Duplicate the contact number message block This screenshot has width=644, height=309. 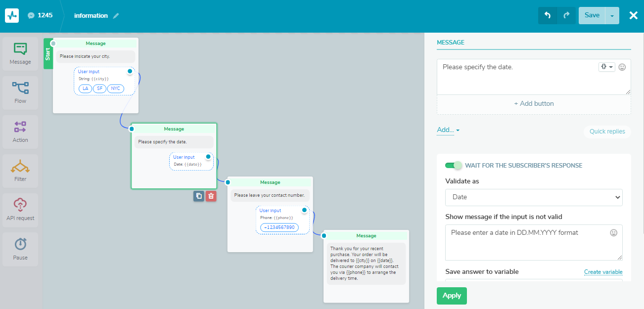click(x=198, y=196)
